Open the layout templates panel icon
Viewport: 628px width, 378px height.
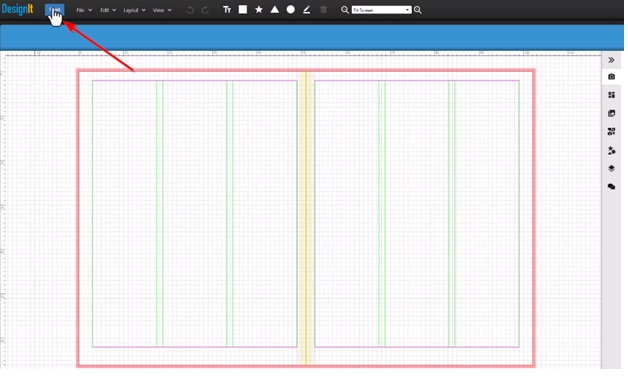click(612, 95)
